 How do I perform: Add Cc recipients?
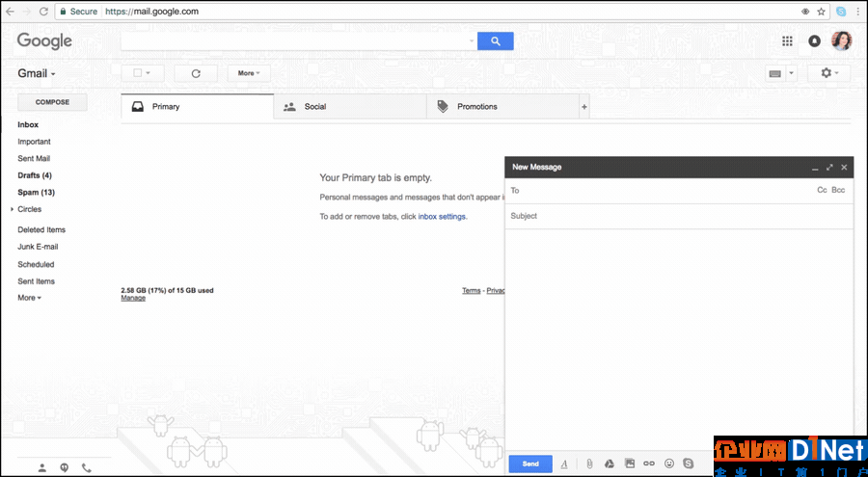[822, 190]
